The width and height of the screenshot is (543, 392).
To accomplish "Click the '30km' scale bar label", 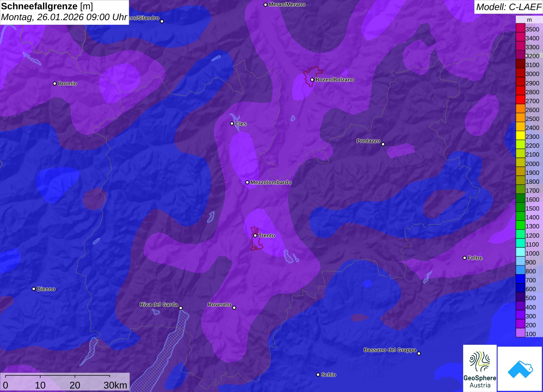I will [115, 385].
